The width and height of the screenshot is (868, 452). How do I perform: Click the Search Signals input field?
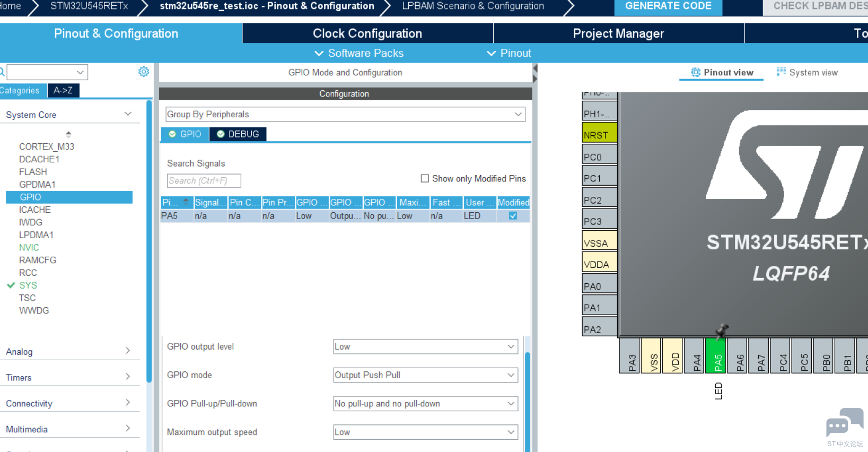click(x=204, y=181)
